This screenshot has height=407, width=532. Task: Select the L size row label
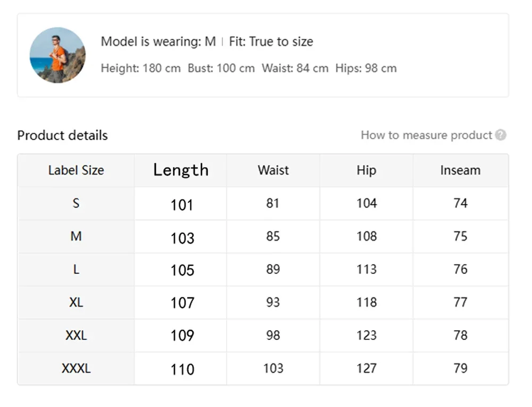(x=76, y=269)
